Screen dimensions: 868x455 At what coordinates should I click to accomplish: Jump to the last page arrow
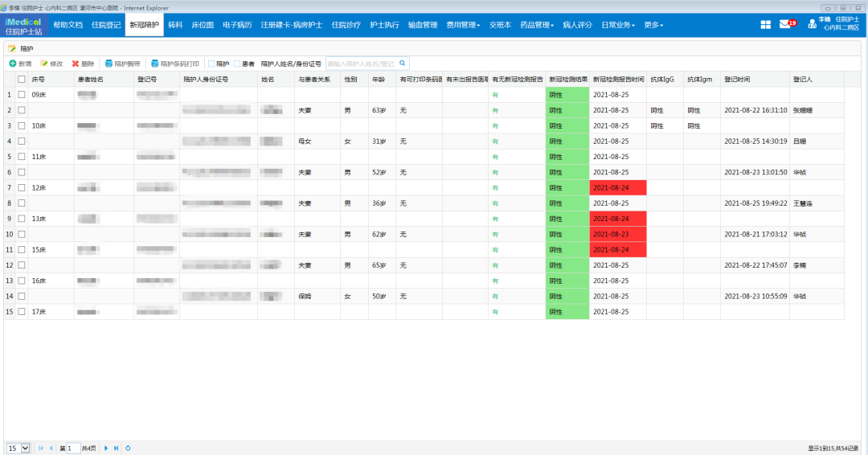116,448
